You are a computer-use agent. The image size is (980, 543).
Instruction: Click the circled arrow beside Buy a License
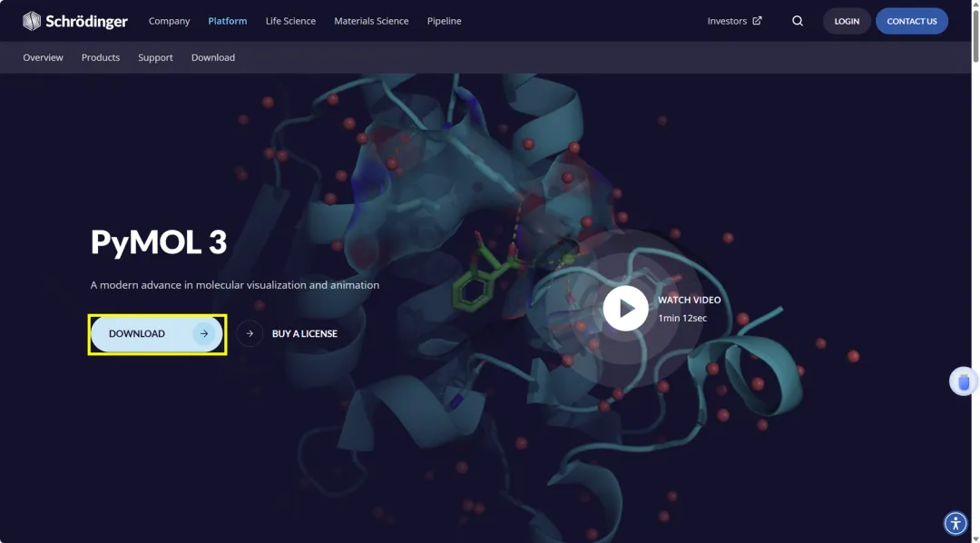tap(250, 333)
